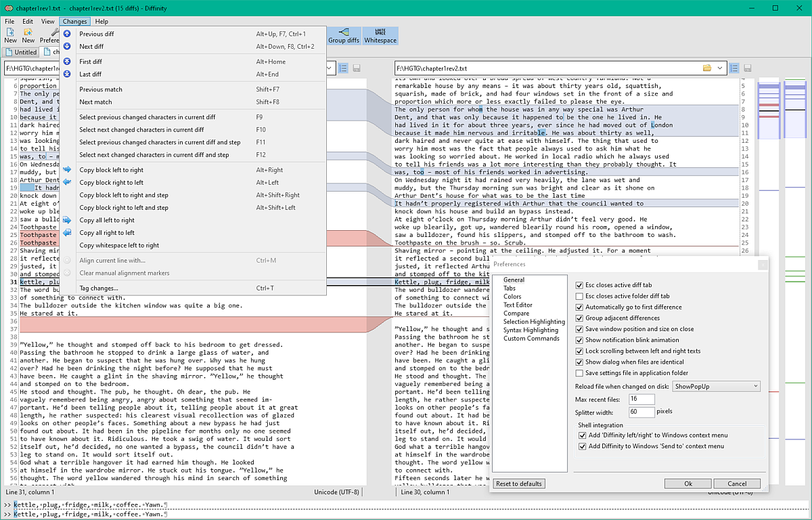Click Ok in the Preferences dialog

(x=687, y=483)
